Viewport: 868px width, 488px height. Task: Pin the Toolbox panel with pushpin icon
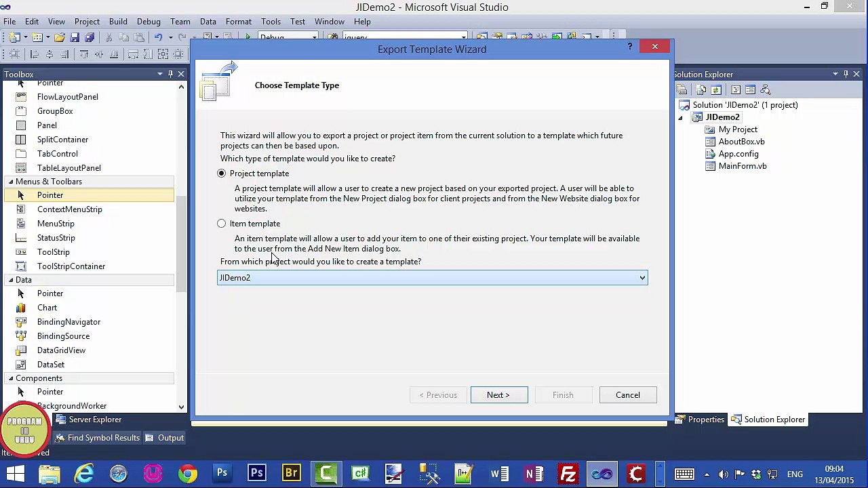pos(171,74)
